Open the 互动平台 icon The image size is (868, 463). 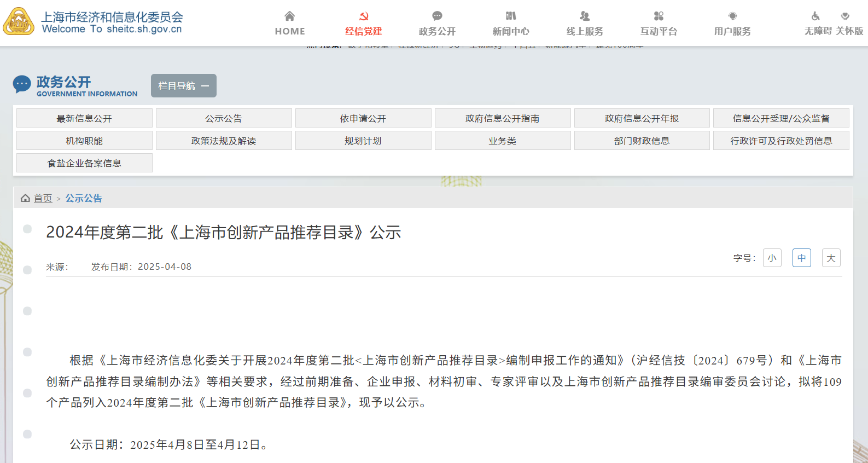click(x=659, y=16)
